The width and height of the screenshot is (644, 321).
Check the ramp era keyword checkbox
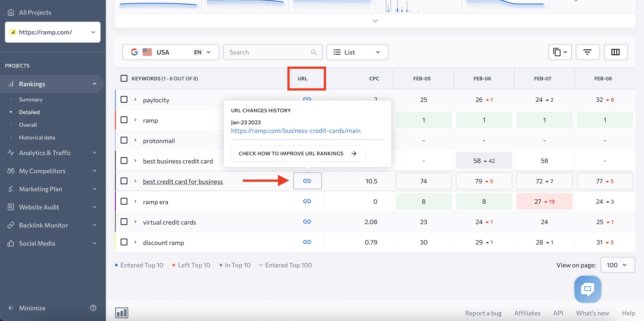click(x=124, y=201)
